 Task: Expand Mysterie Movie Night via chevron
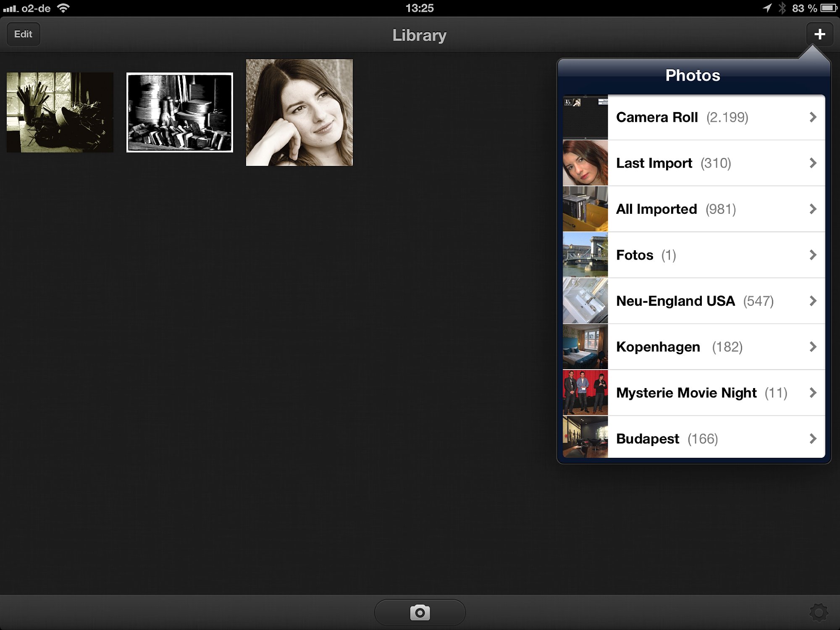pyautogui.click(x=813, y=393)
